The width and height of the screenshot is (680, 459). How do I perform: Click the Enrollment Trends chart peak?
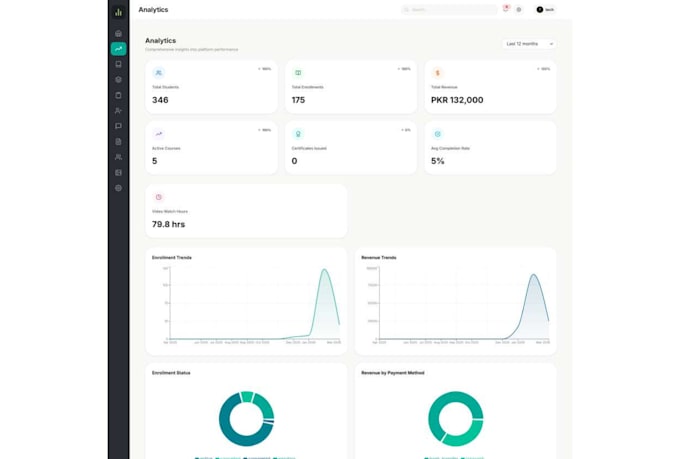tap(324, 270)
